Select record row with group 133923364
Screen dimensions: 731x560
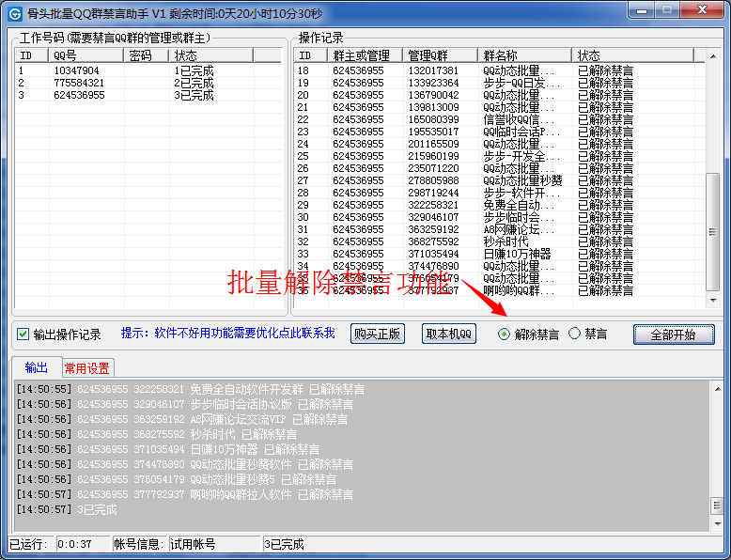coord(500,83)
